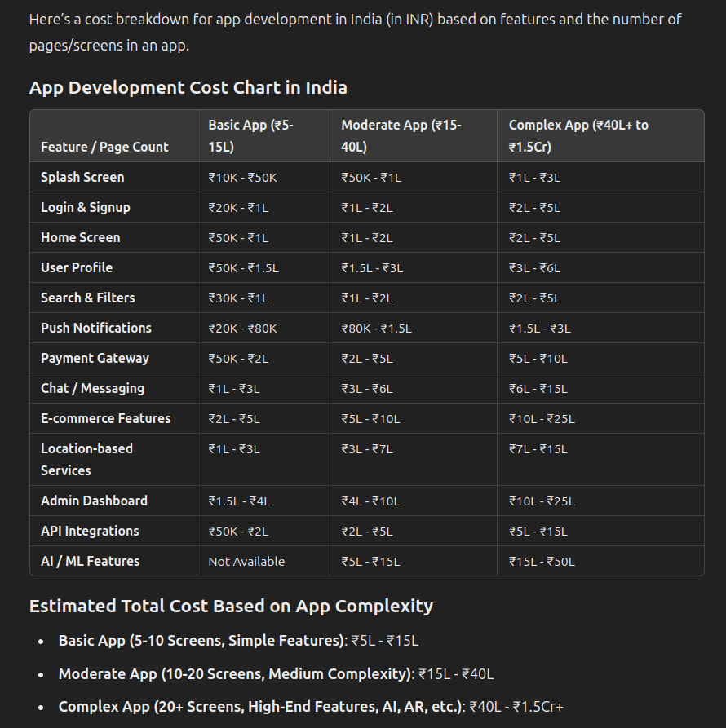Click the Payment Gateway row label
This screenshot has height=728, width=726.
(x=95, y=359)
